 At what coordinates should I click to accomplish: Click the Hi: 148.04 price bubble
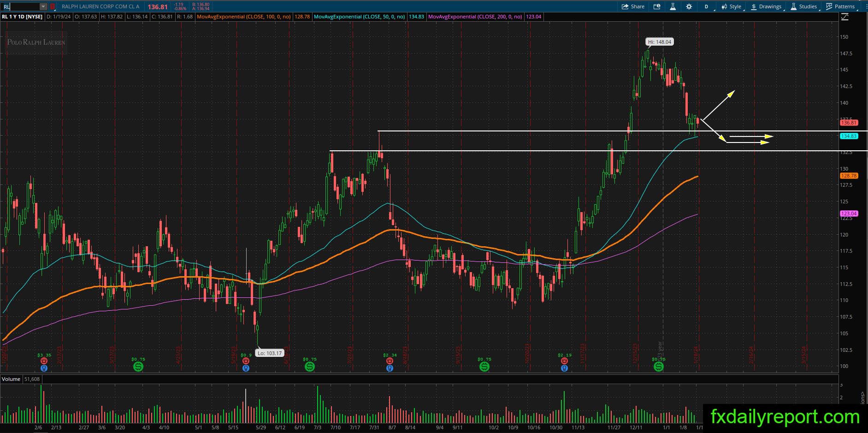[660, 42]
